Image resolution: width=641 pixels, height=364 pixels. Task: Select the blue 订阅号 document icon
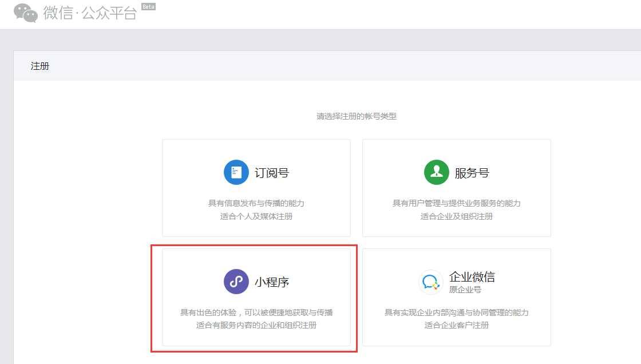coord(236,172)
